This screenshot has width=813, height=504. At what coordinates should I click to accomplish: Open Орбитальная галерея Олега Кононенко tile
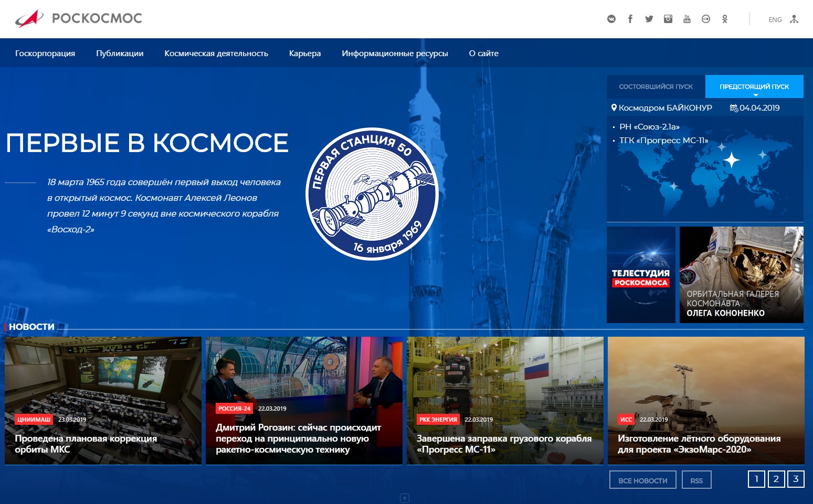742,275
